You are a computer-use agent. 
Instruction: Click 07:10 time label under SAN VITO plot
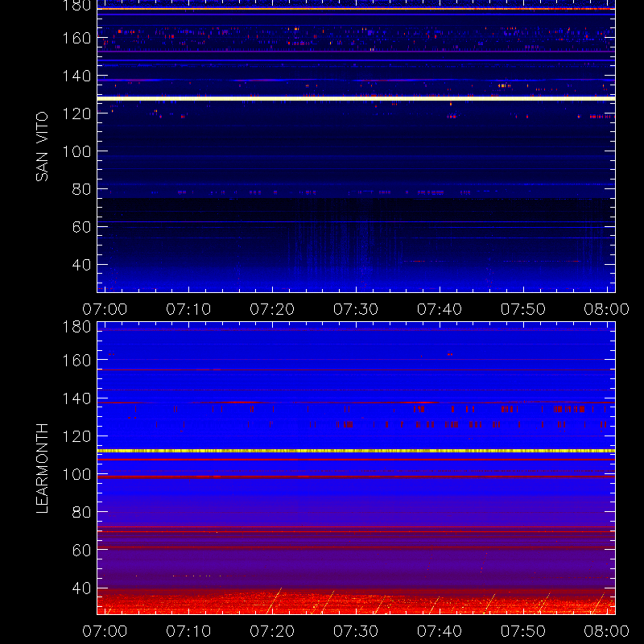(188, 309)
